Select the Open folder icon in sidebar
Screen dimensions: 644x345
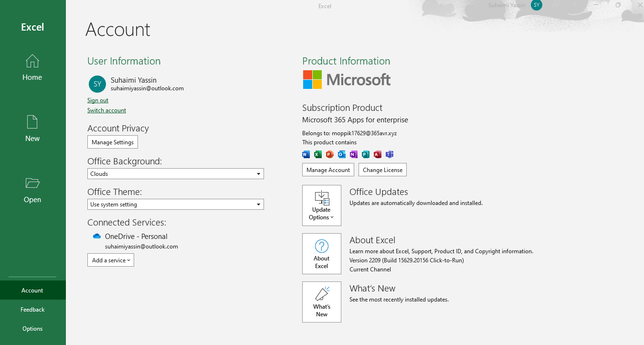pyautogui.click(x=32, y=183)
